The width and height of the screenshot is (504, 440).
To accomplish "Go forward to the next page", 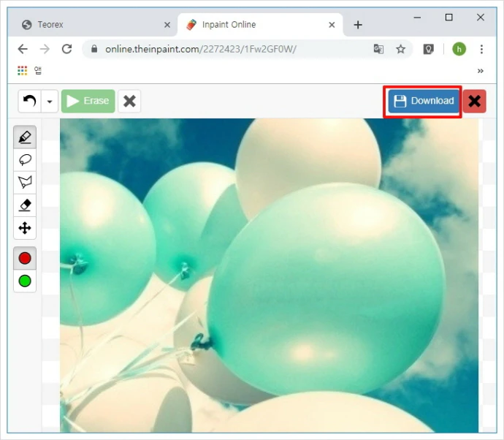I will (x=45, y=49).
